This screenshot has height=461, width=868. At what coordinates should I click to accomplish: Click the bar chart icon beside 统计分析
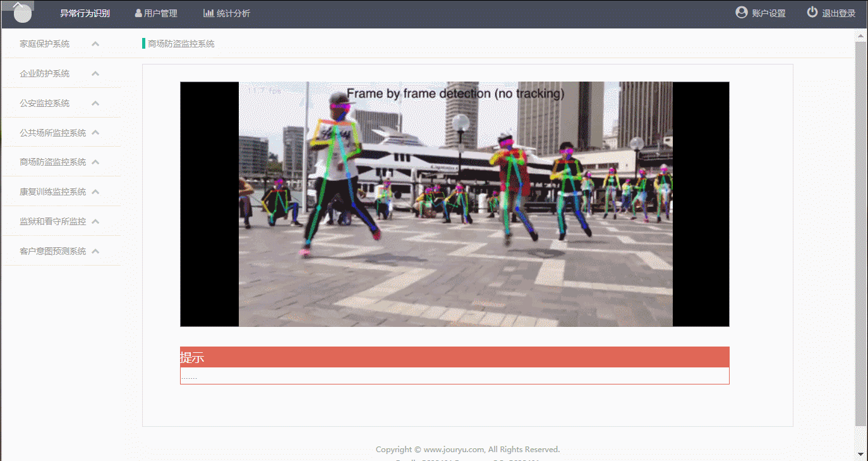[x=208, y=13]
